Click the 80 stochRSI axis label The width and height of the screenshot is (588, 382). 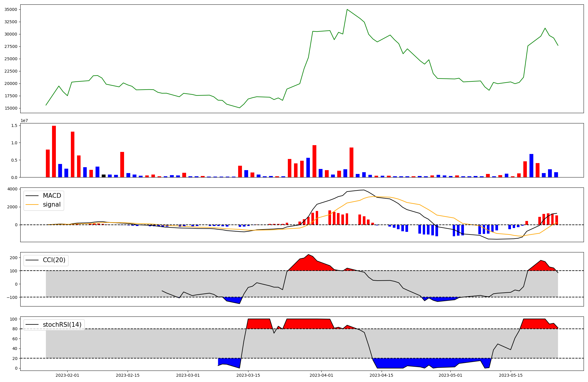point(15,329)
